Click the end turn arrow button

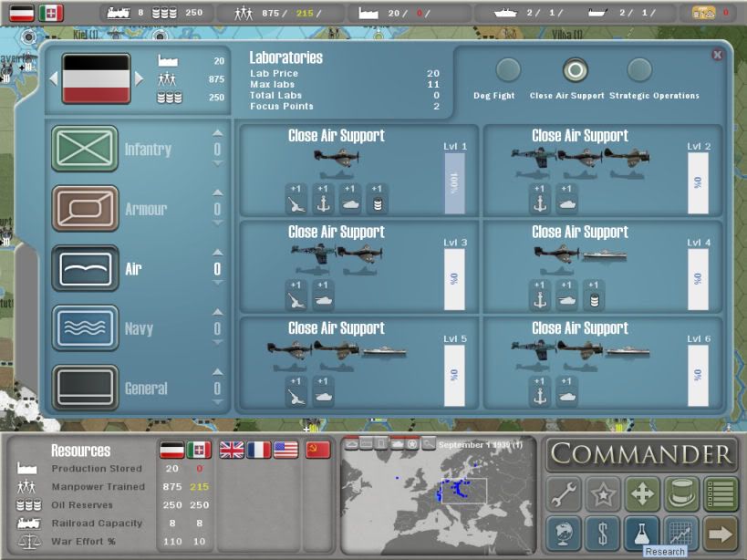tap(721, 533)
